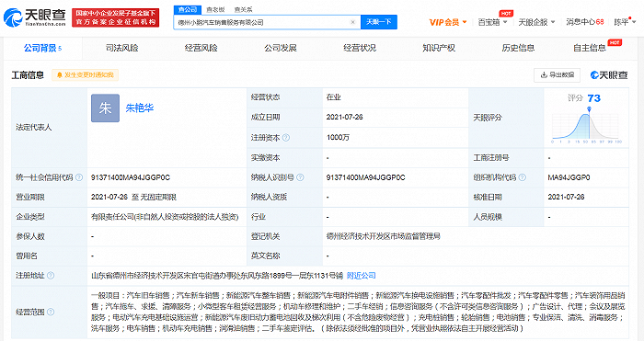
Task: Click the 发生变更时通知我 bell button
Action: (x=85, y=74)
